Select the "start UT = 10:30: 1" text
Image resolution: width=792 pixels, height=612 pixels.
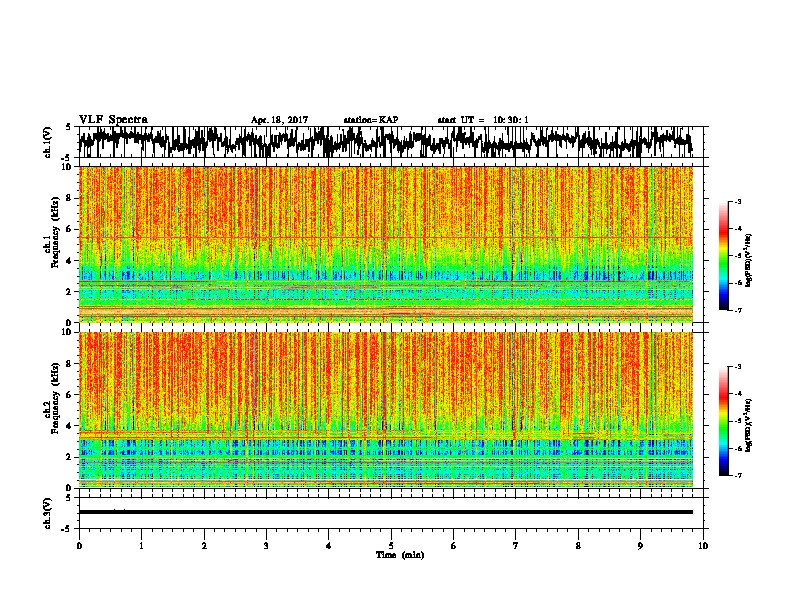(x=483, y=120)
